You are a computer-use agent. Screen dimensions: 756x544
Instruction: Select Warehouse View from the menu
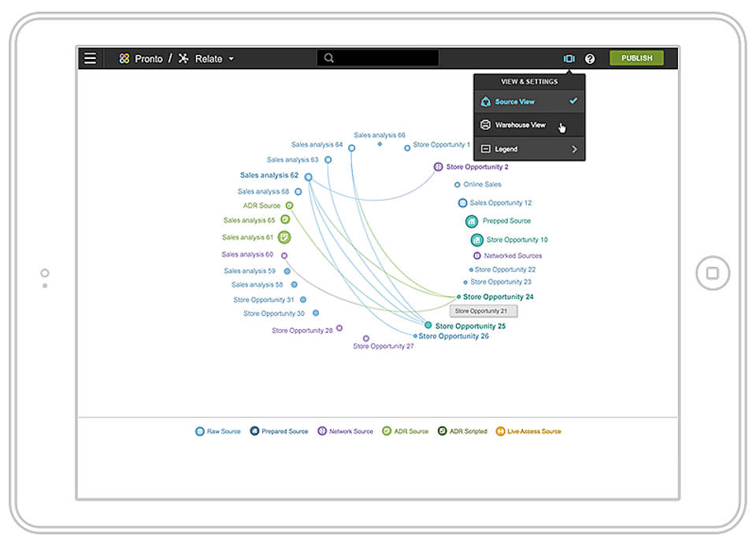(x=520, y=125)
